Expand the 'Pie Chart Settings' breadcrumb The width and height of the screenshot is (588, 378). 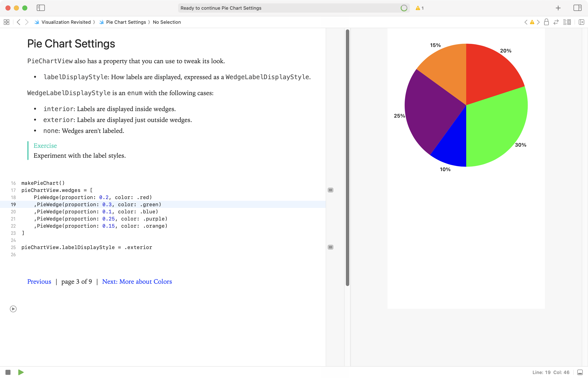126,22
